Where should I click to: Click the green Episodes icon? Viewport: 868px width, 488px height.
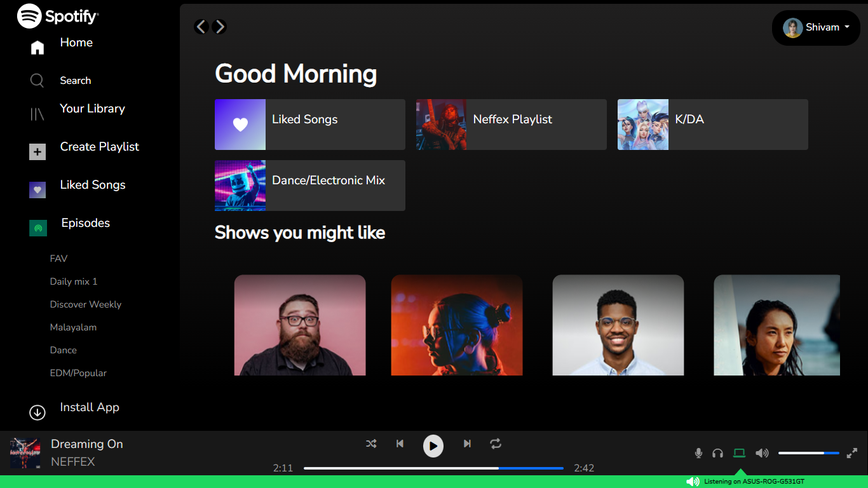(38, 228)
